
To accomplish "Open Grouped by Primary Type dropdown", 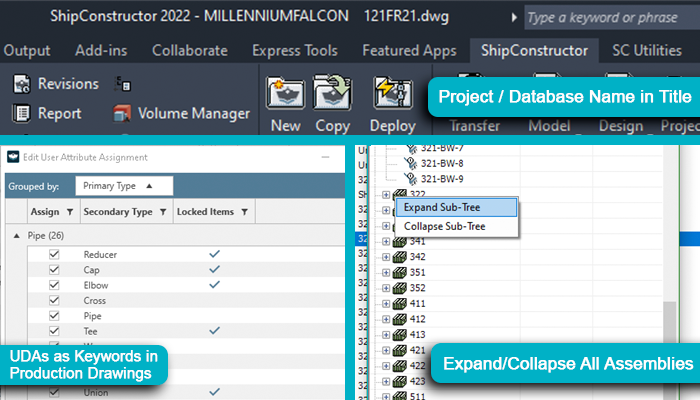I will tap(124, 186).
